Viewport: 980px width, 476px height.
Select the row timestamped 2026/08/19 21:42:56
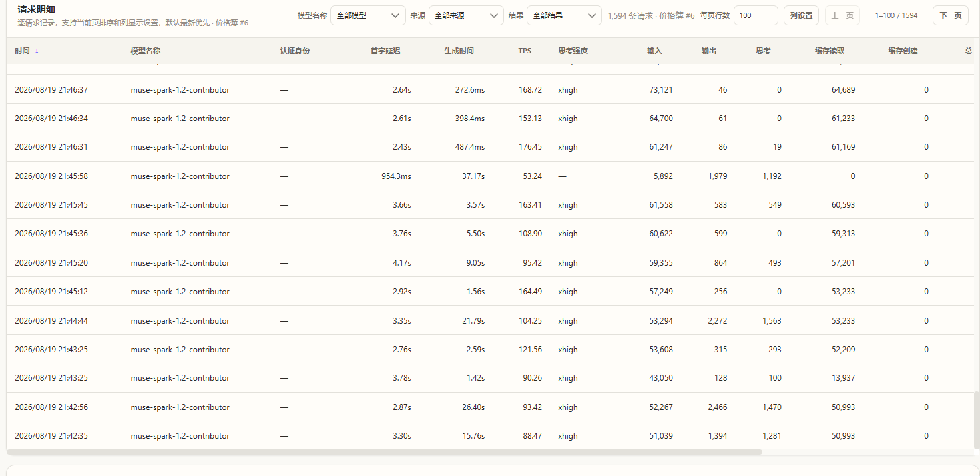pos(490,407)
